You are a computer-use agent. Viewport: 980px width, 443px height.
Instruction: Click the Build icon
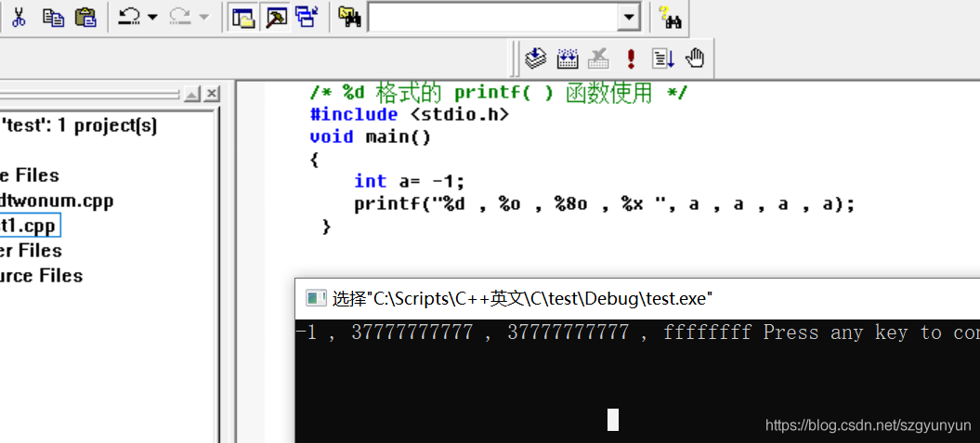coord(568,59)
